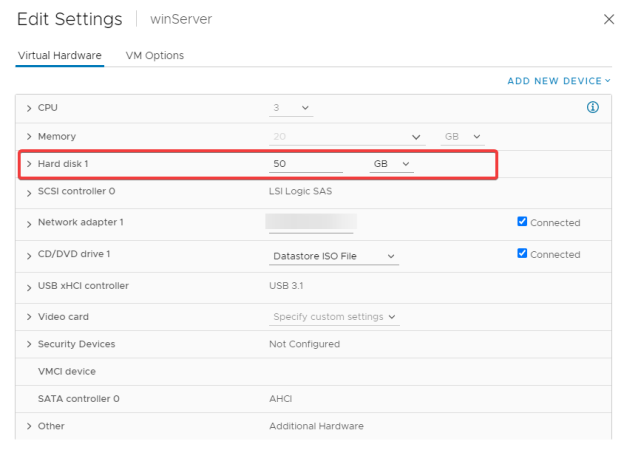Viewport: 621px width, 450px height.
Task: Open Video card custom settings dropdown
Action: coord(334,317)
